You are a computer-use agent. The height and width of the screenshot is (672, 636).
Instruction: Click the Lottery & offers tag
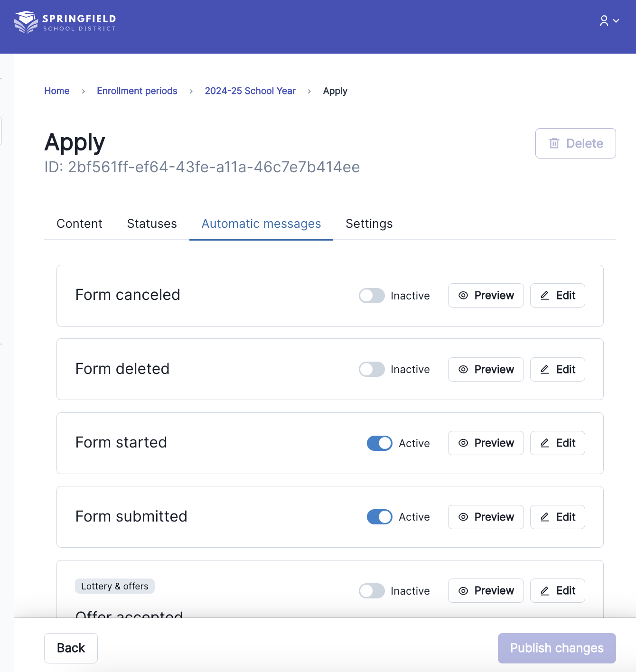(114, 586)
